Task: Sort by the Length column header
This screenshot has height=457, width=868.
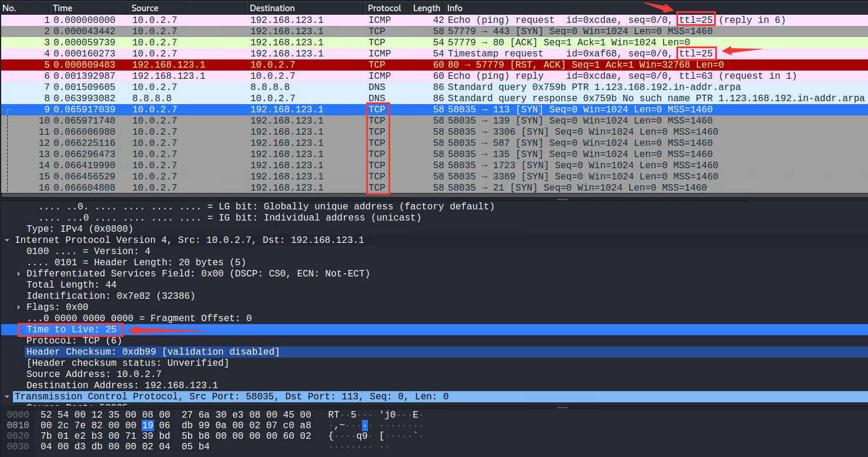Action: [427, 8]
